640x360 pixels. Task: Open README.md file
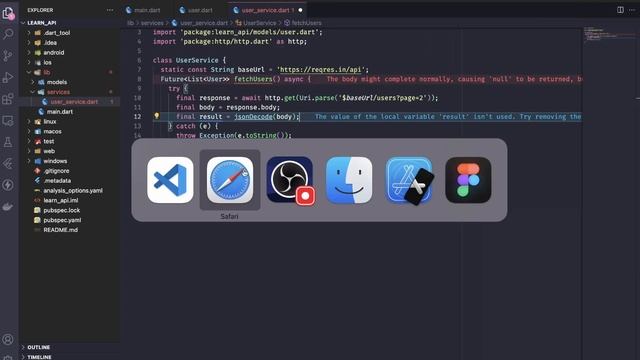pos(60,230)
